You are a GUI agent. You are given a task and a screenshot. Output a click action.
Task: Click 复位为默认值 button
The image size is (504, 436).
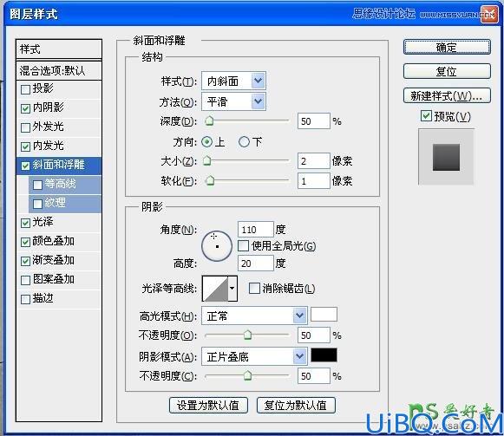[x=296, y=405]
